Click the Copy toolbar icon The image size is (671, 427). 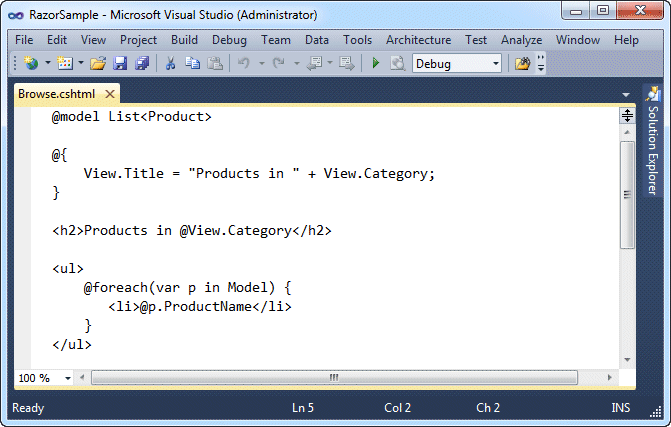coord(193,64)
